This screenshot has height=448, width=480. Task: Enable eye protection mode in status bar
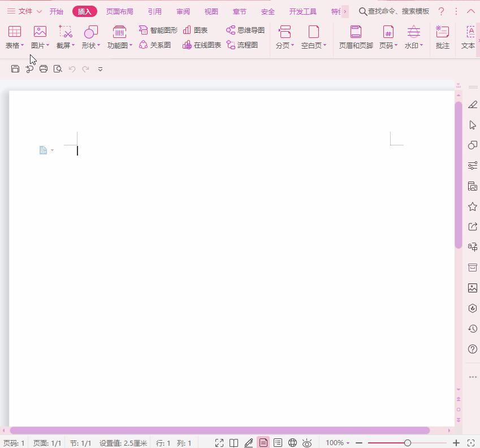[x=307, y=443]
